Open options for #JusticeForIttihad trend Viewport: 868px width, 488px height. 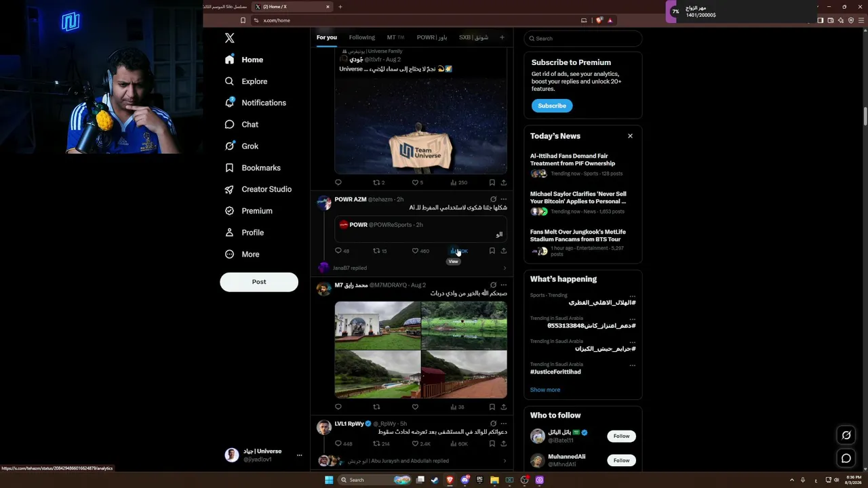point(632,365)
